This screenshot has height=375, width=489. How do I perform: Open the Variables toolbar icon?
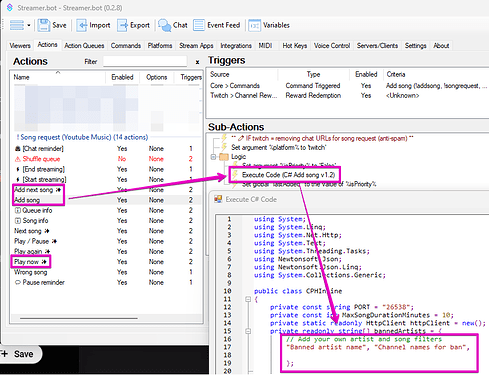(x=254, y=25)
